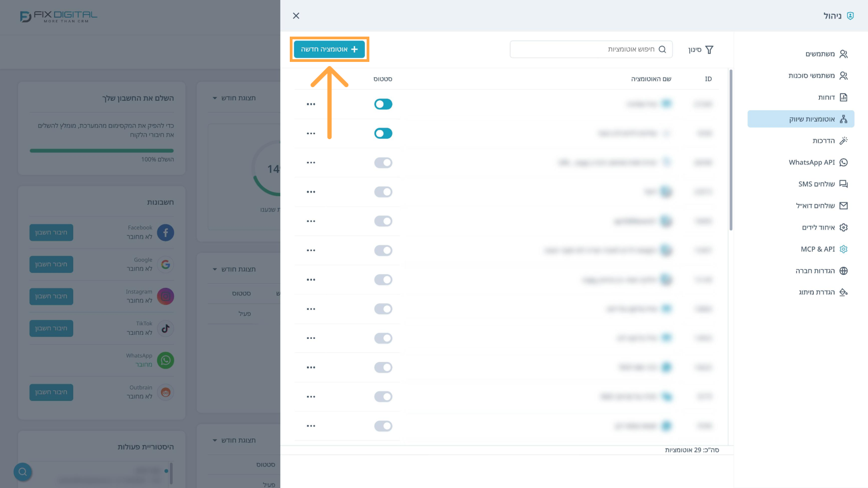Click the ניהול shield icon in header
868x488 pixels.
tap(850, 16)
